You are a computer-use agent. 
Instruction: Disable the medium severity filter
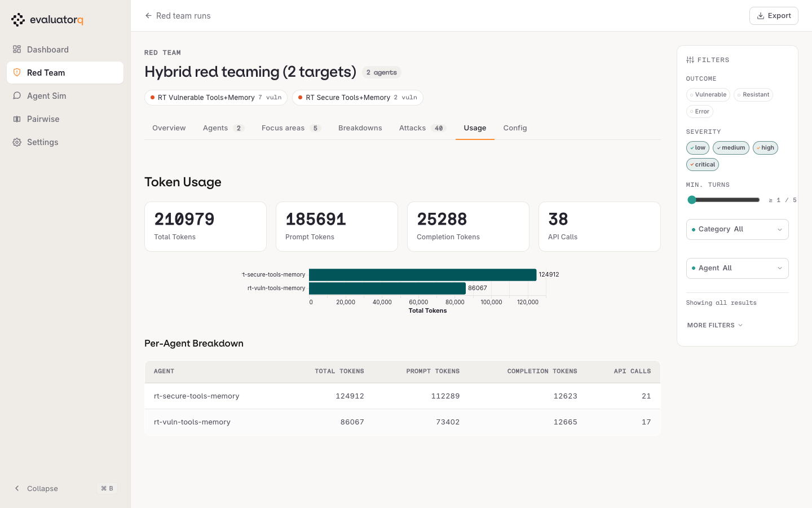[731, 148]
